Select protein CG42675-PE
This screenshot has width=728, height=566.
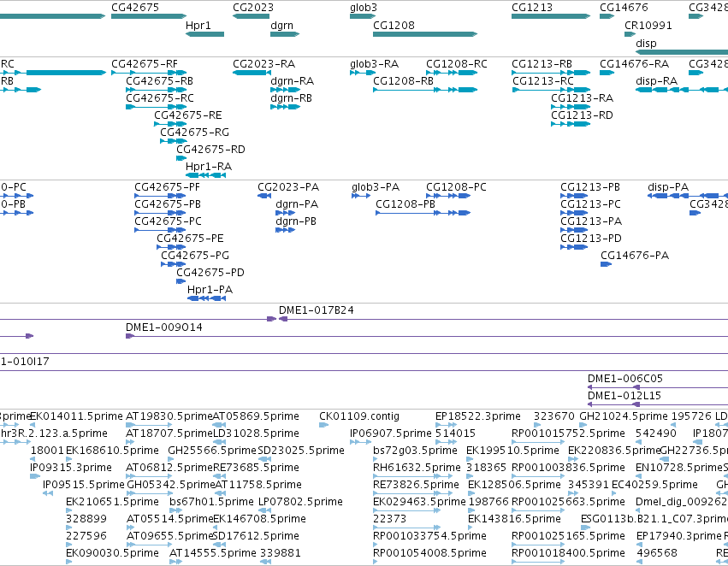(190, 239)
